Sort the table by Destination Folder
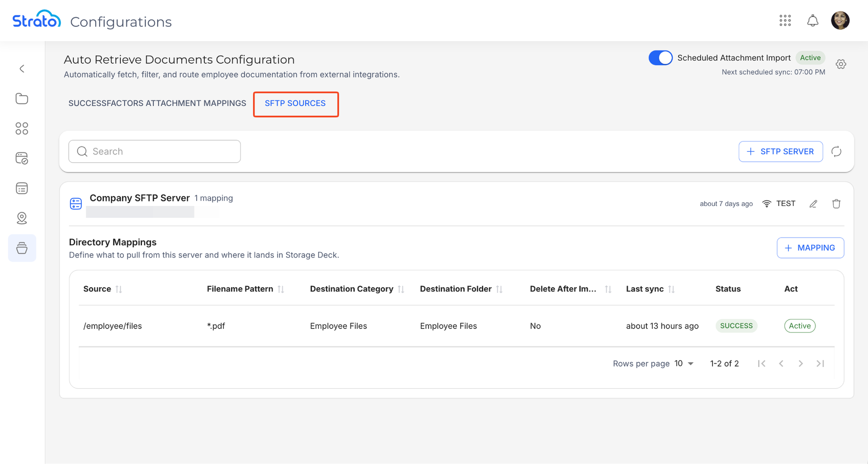This screenshot has width=868, height=464. coord(499,289)
